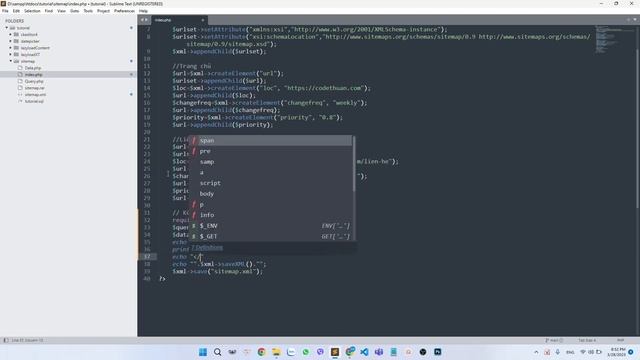Open the Project menu
Screen dimensions: 640x360
tap(103, 11)
